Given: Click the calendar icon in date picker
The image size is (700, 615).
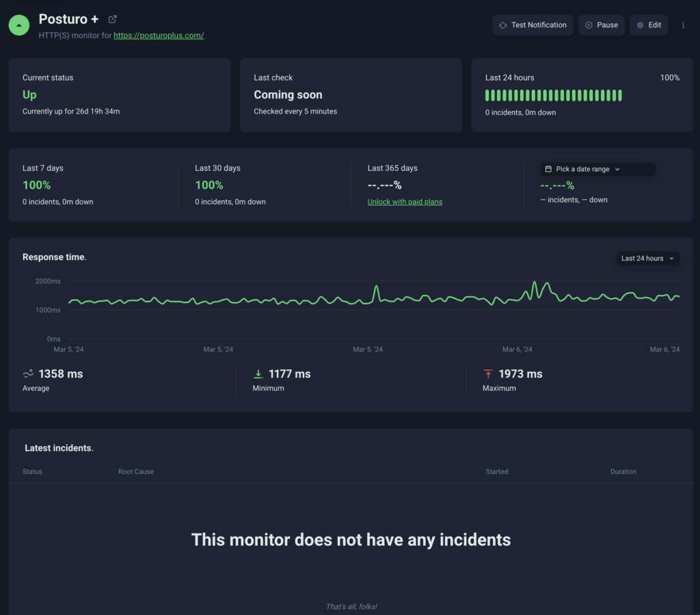Looking at the screenshot, I should click(x=548, y=169).
